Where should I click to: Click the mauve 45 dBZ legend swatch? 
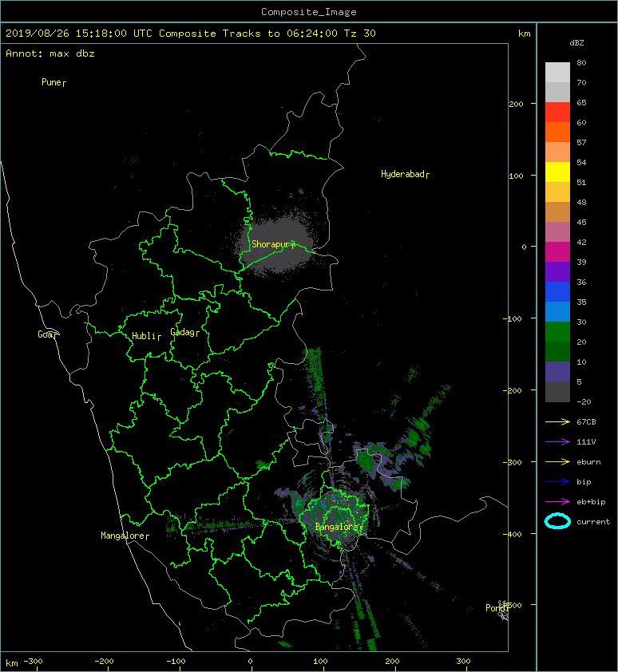tap(557, 232)
